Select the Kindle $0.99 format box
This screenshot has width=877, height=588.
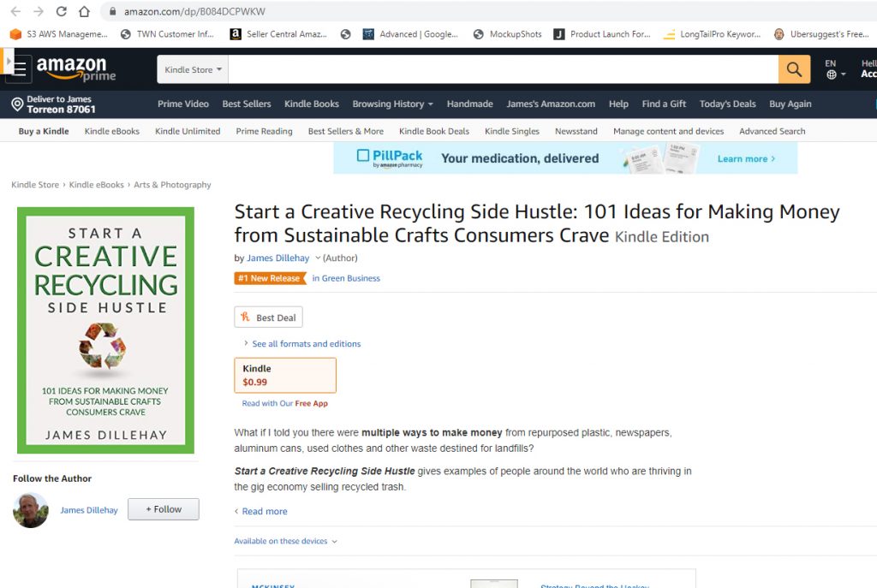coord(285,375)
